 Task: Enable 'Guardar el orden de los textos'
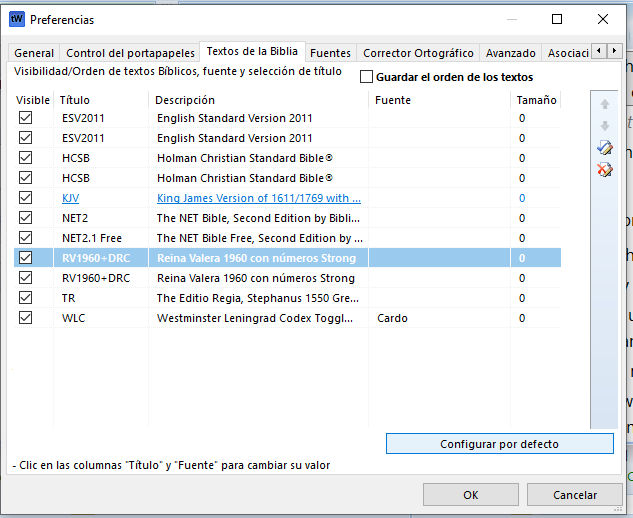click(x=367, y=77)
